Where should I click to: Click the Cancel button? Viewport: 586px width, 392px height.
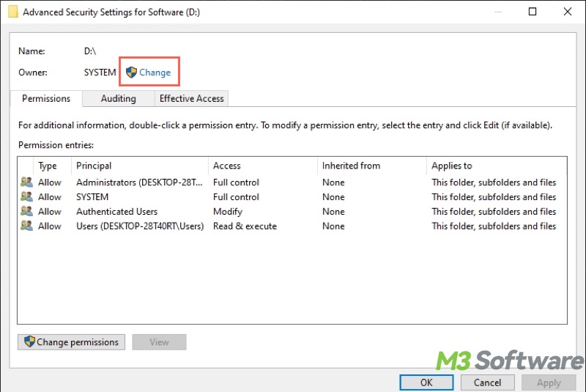pos(487,382)
